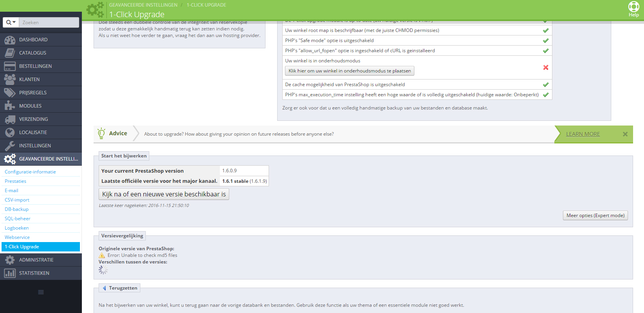Click the 'About to upgrade?' advice text

coord(239,134)
